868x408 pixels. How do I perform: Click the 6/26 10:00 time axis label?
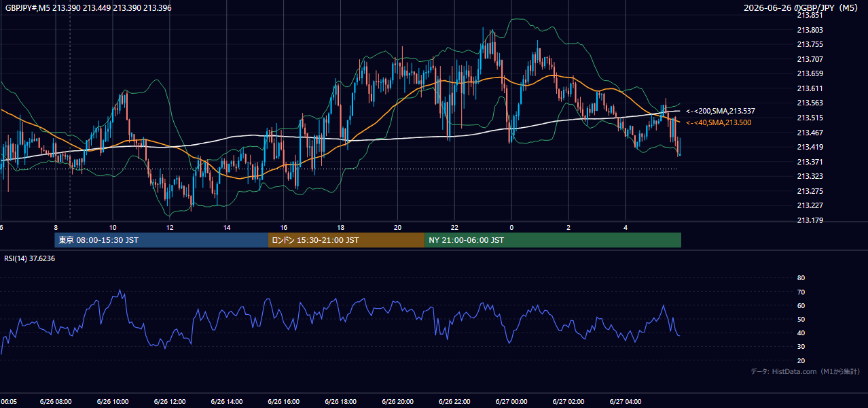[x=113, y=402]
